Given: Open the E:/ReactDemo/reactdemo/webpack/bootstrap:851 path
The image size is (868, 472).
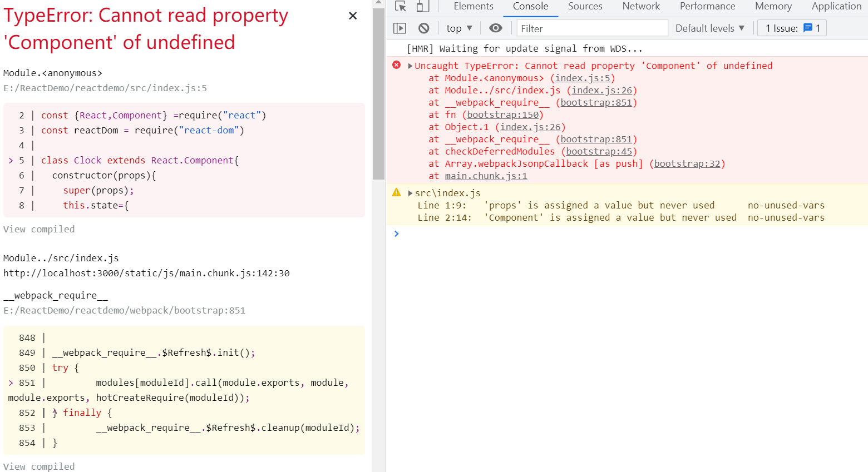Looking at the screenshot, I should [x=124, y=311].
